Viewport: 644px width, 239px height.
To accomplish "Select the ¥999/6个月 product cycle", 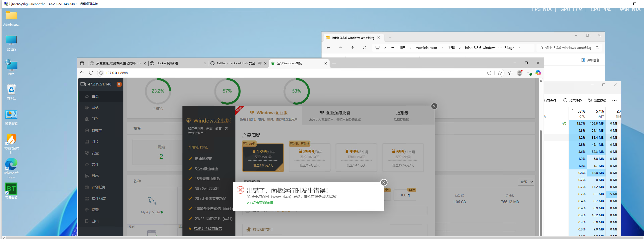I will click(x=356, y=158).
